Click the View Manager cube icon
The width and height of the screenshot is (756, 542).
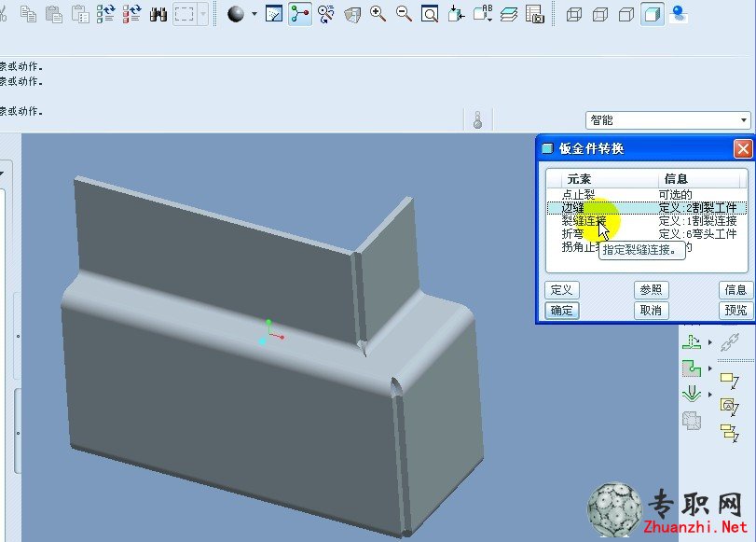pos(352,14)
